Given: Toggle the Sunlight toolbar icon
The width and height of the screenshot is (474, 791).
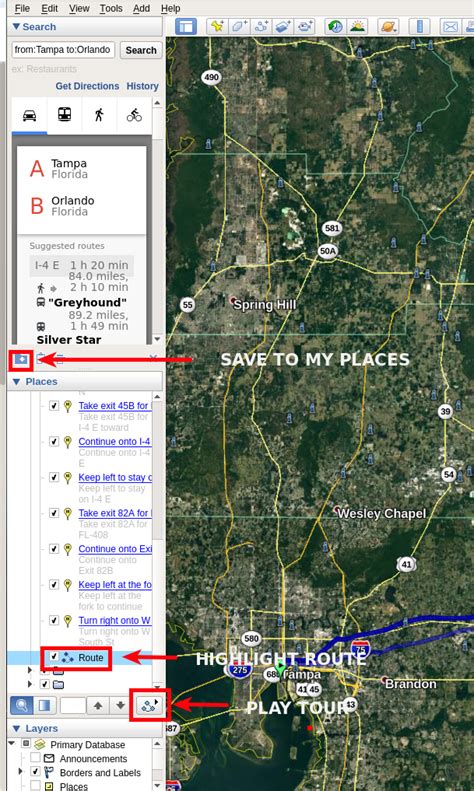Looking at the screenshot, I should tap(357, 26).
